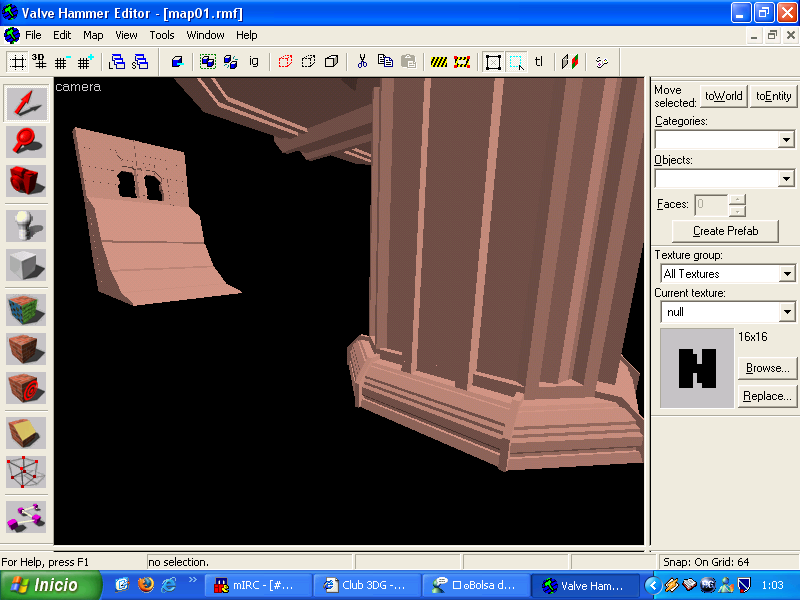
Task: Decrease the Faces spinner value
Action: pos(737,211)
